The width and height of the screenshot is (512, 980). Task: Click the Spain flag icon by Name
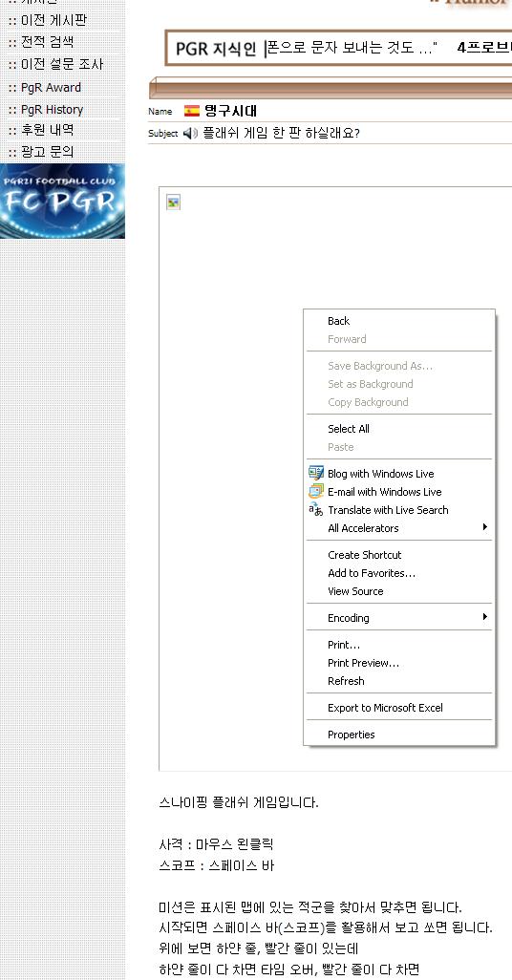tap(192, 111)
